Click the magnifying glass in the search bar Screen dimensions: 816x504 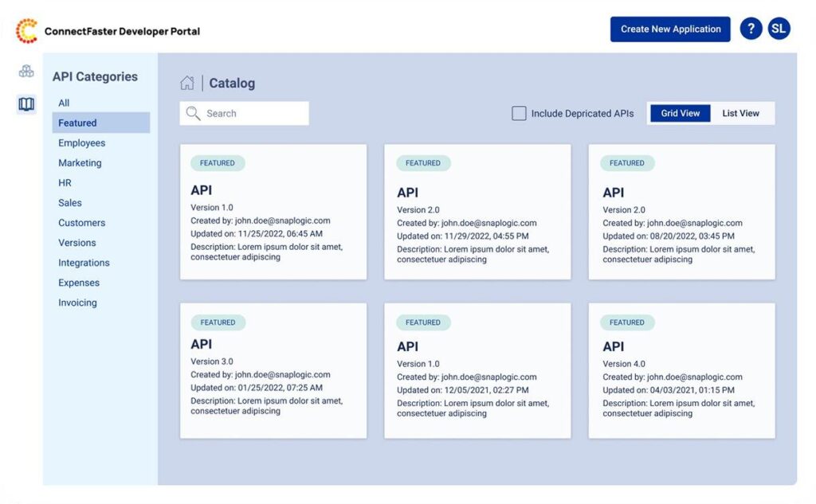tap(192, 113)
